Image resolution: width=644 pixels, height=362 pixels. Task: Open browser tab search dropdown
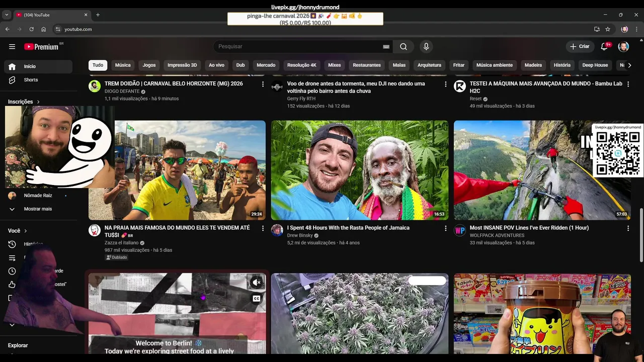(7, 15)
